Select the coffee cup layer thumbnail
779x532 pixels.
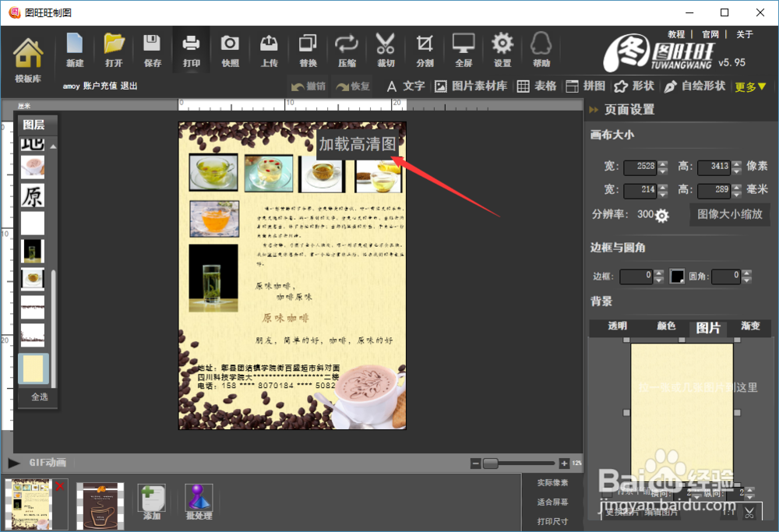(x=32, y=167)
